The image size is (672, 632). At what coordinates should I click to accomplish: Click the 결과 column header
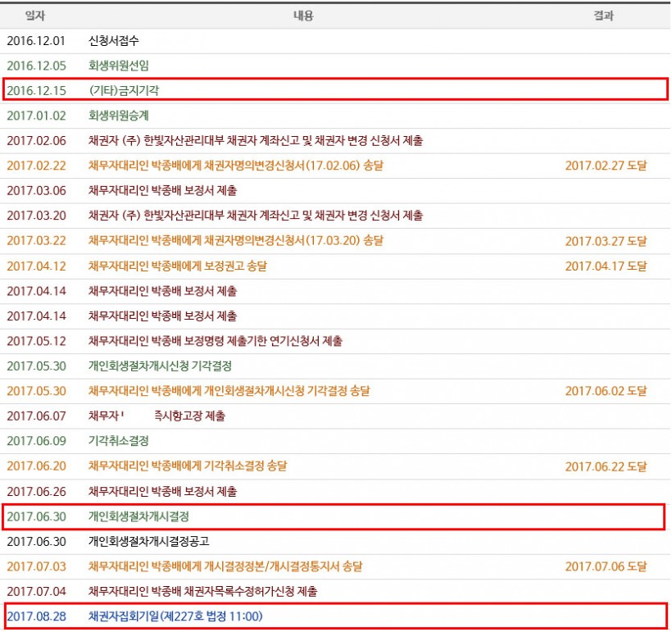(603, 16)
